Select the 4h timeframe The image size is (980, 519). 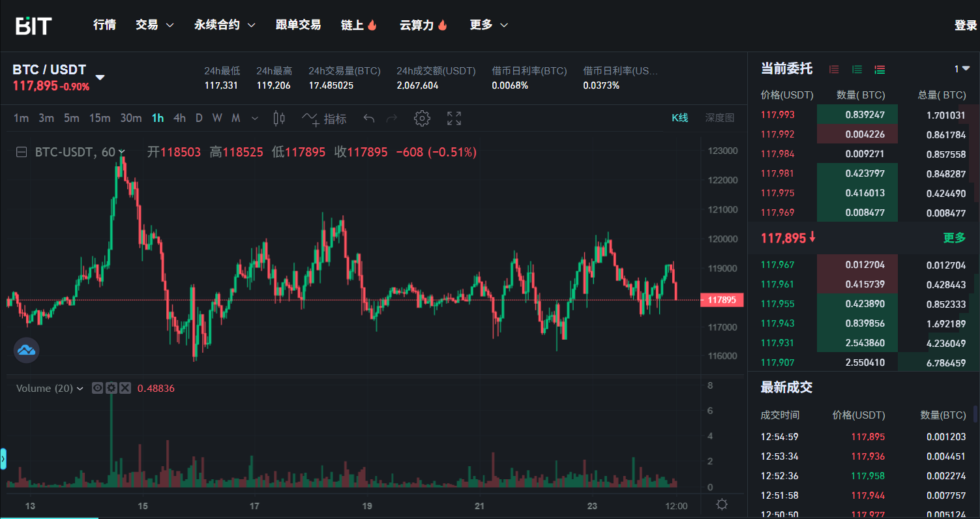pyautogui.click(x=179, y=118)
